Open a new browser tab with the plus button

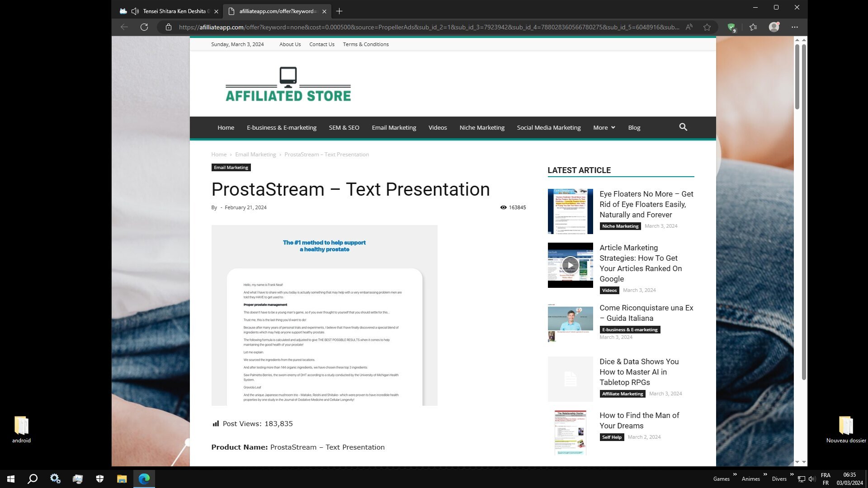click(x=339, y=11)
